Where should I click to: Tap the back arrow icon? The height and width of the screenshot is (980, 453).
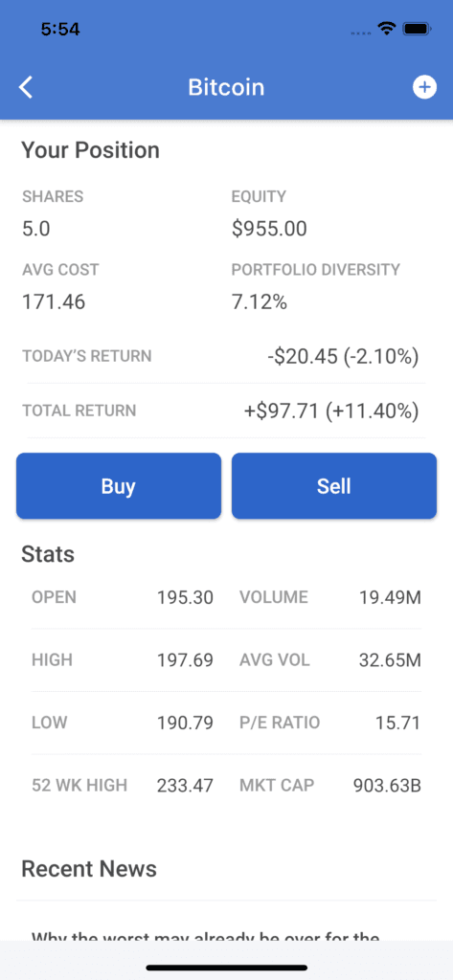(x=26, y=87)
